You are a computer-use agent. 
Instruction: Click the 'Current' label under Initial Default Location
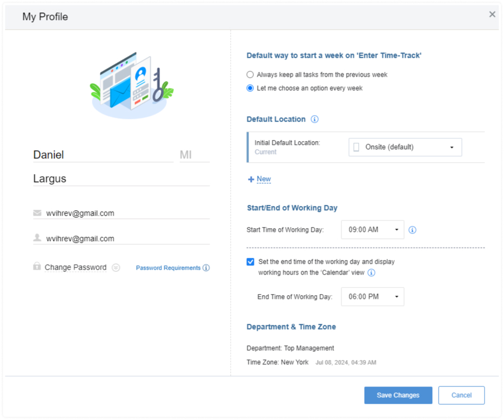(x=265, y=152)
